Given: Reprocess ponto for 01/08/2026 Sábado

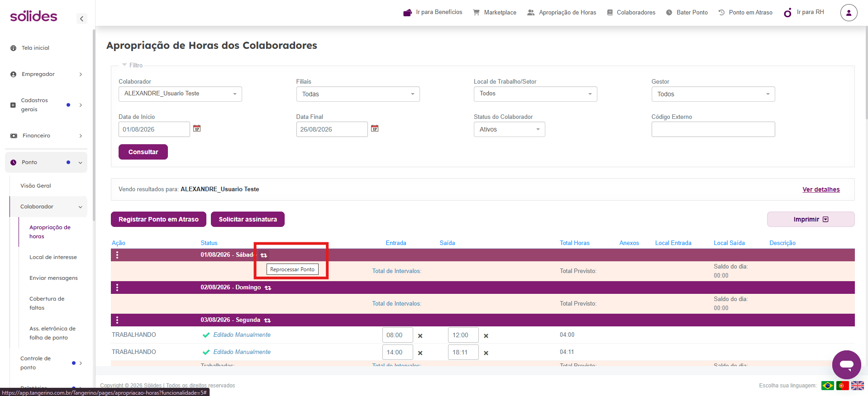Looking at the screenshot, I should 264,255.
